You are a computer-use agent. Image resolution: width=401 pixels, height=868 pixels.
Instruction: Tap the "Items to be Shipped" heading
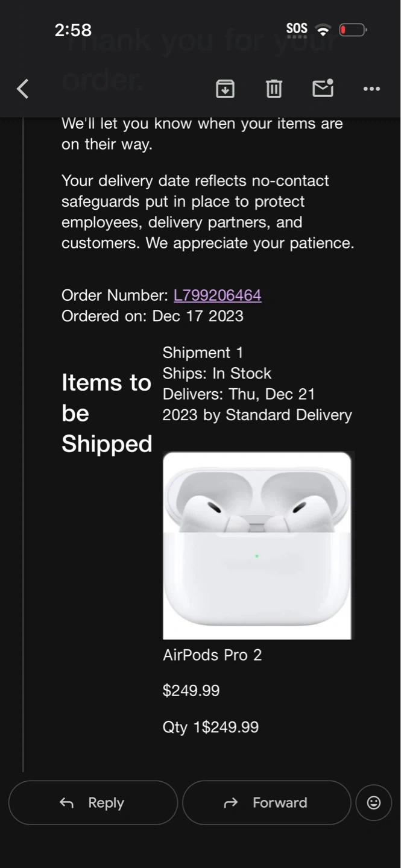(107, 413)
